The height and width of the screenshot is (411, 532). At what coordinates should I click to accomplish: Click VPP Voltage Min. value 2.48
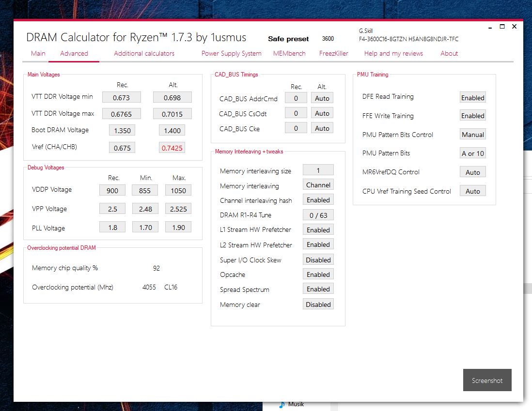point(145,209)
